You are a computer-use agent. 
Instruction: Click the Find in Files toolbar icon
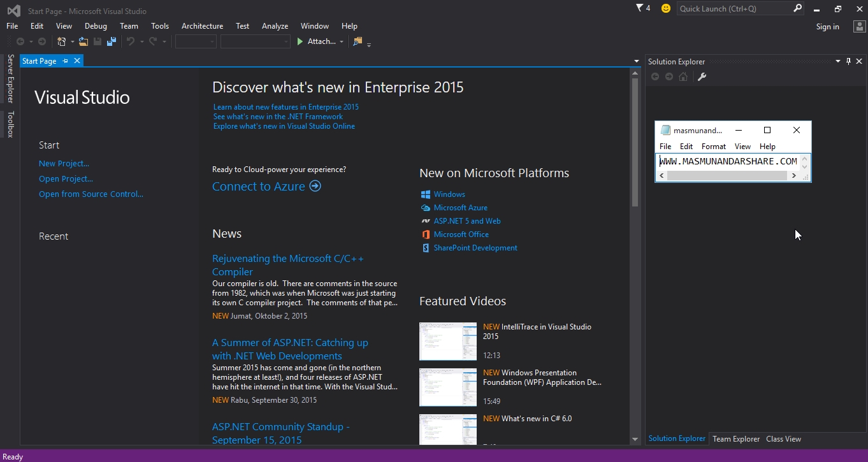pyautogui.click(x=358, y=41)
